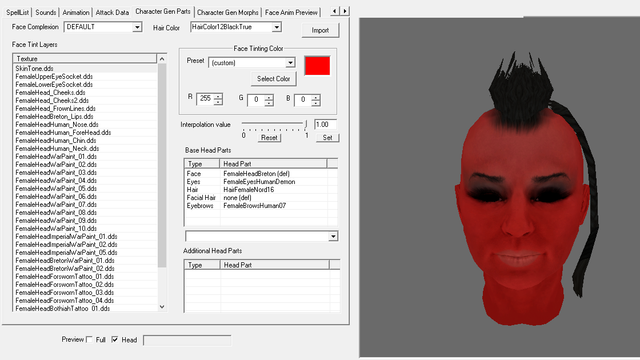Click the 3D head preview render
The image size is (640, 360).
[500, 188]
